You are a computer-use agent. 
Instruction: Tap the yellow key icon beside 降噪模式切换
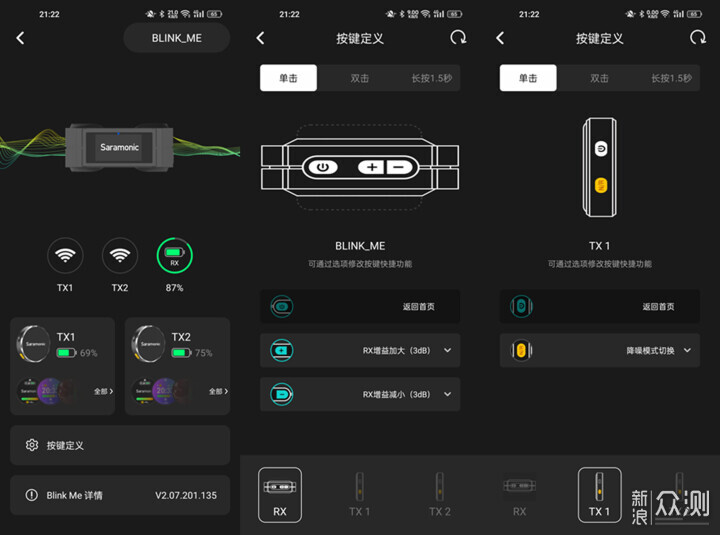[x=521, y=350]
